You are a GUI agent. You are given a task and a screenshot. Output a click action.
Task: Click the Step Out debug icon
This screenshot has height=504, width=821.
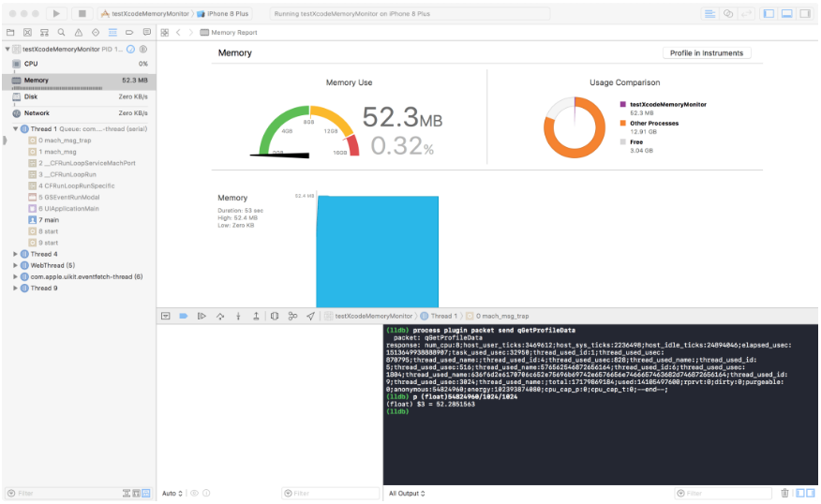click(256, 316)
